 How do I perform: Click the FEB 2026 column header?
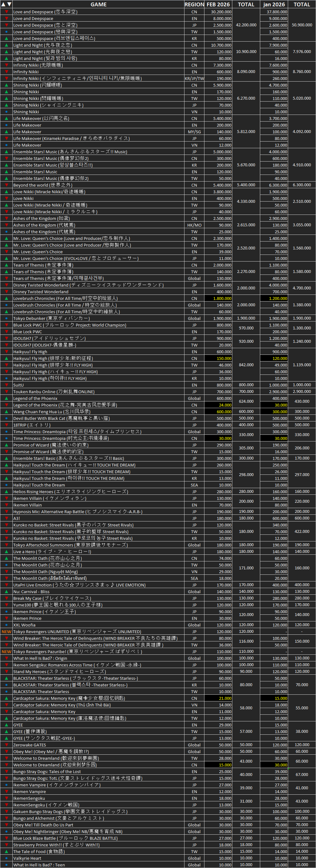click(x=218, y=4)
